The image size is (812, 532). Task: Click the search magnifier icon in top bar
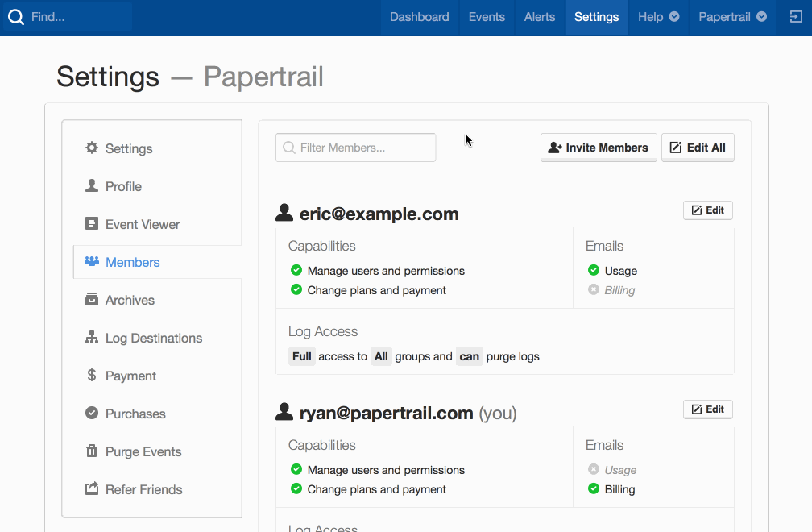16,17
